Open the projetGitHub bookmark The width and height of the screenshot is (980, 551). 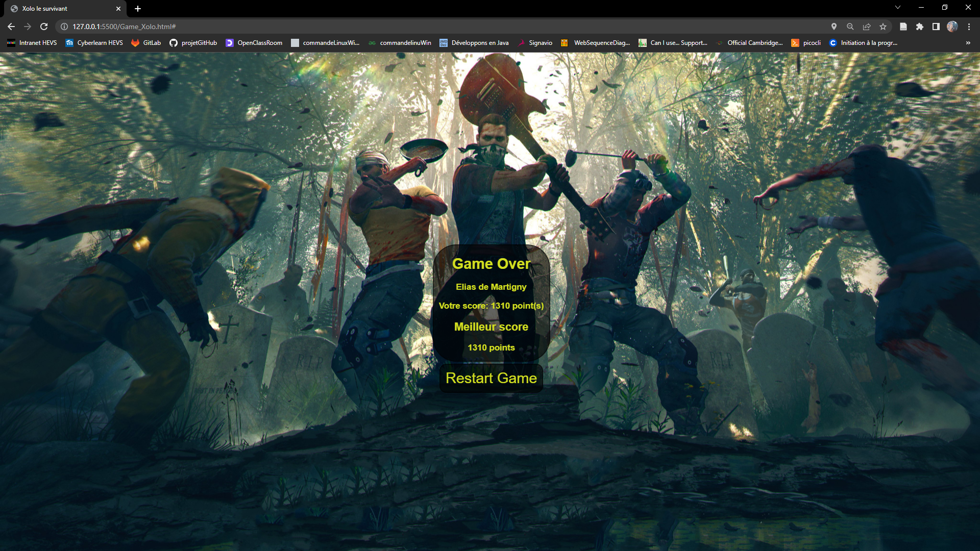tap(193, 43)
